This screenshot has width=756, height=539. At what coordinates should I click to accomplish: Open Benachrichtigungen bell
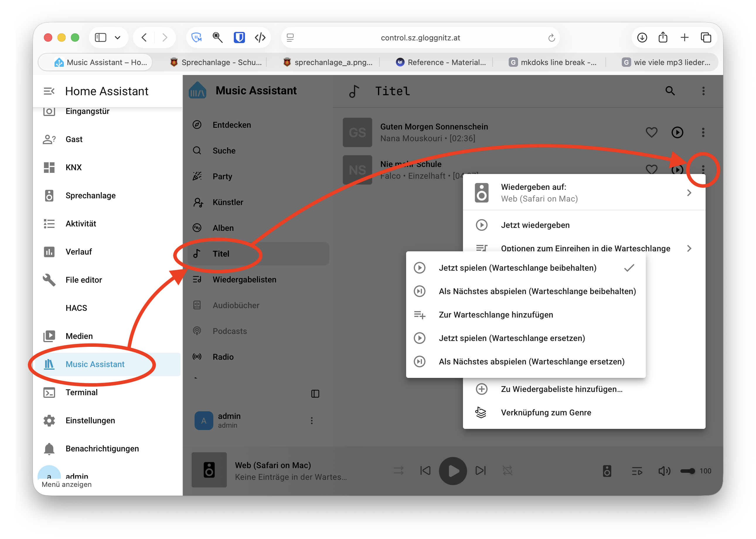coord(49,448)
